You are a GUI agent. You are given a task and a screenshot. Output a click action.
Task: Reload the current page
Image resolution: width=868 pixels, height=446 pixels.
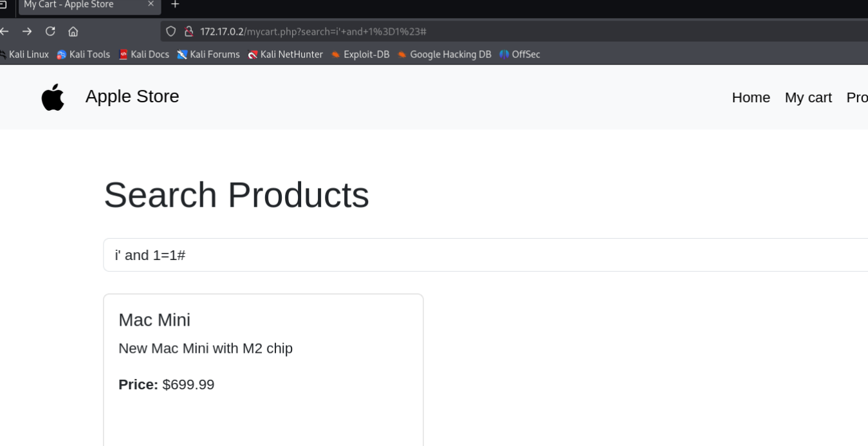(50, 32)
